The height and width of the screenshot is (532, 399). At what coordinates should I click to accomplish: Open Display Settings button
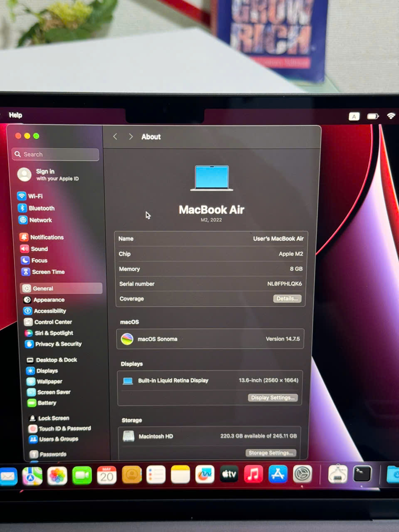[273, 397]
